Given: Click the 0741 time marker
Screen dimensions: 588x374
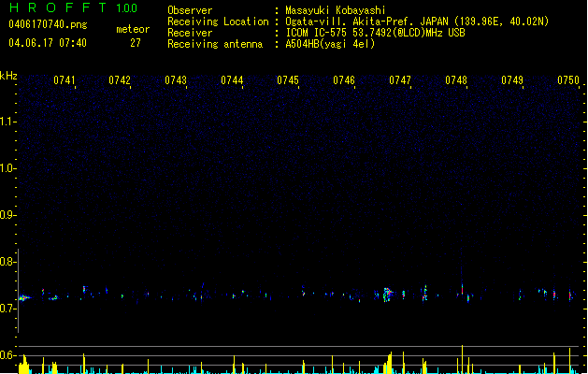Looking at the screenshot, I should coord(65,80).
